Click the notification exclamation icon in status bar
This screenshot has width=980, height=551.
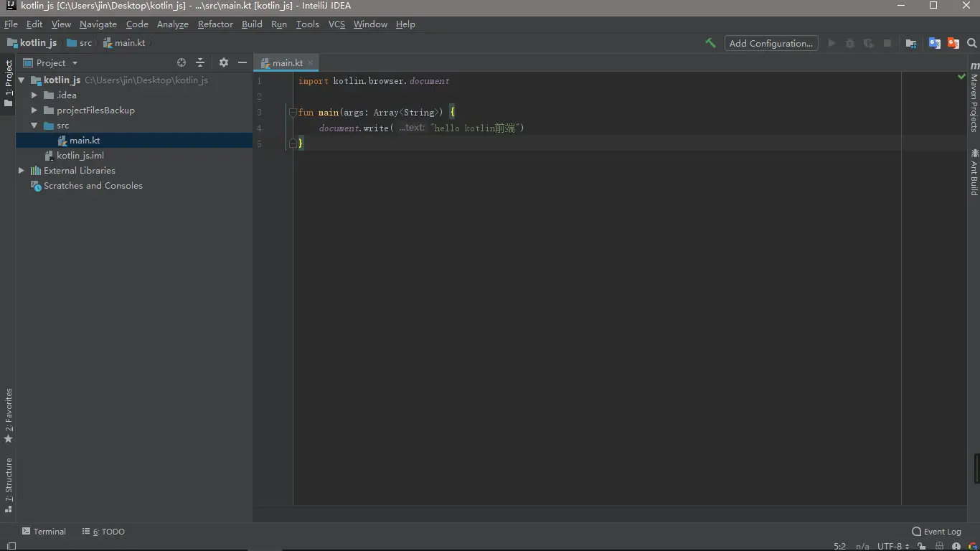point(957,547)
